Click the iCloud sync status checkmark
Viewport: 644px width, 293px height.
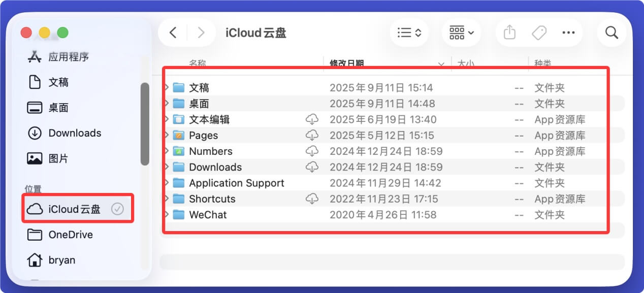(x=118, y=208)
